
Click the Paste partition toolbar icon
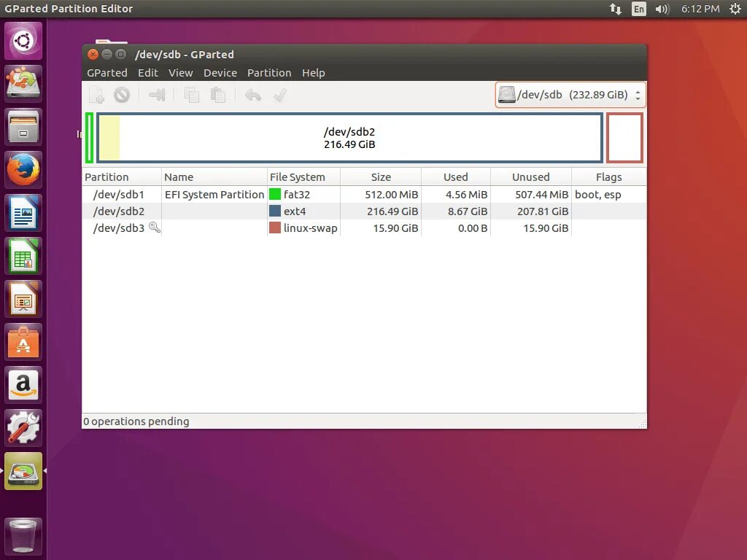click(x=218, y=96)
